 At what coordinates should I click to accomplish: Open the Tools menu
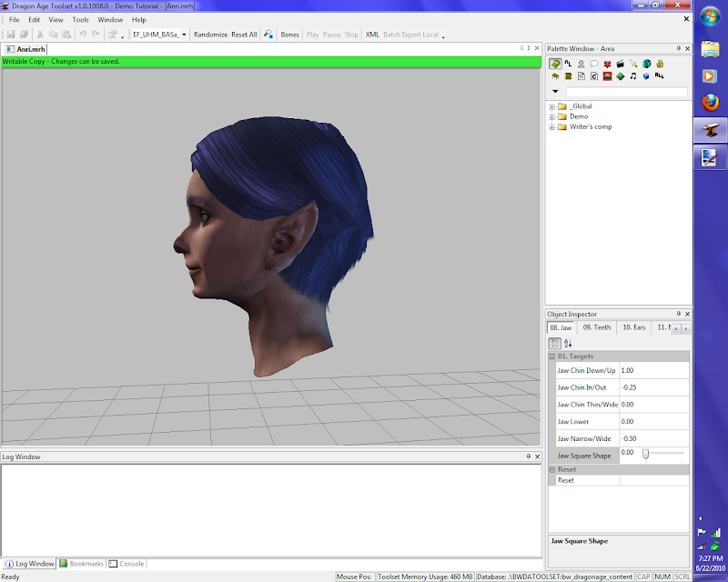[x=81, y=19]
